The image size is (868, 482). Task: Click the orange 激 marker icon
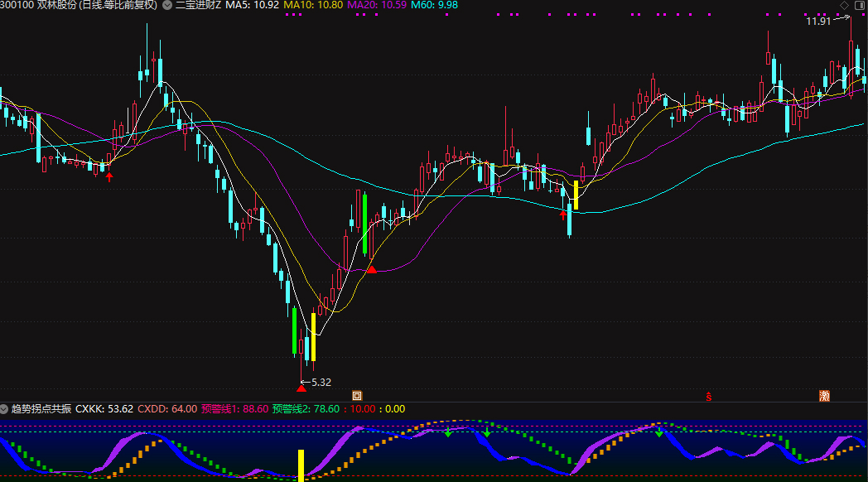point(824,395)
